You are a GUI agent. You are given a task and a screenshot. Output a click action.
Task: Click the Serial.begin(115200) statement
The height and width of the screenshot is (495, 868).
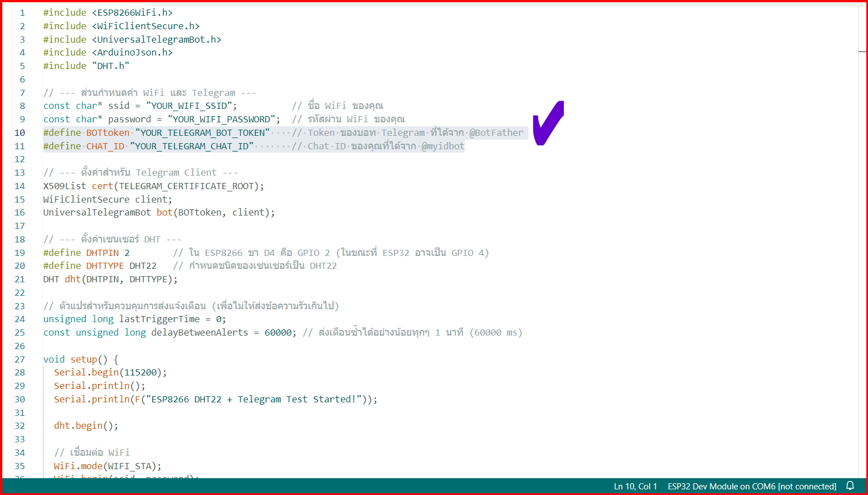[110, 373]
